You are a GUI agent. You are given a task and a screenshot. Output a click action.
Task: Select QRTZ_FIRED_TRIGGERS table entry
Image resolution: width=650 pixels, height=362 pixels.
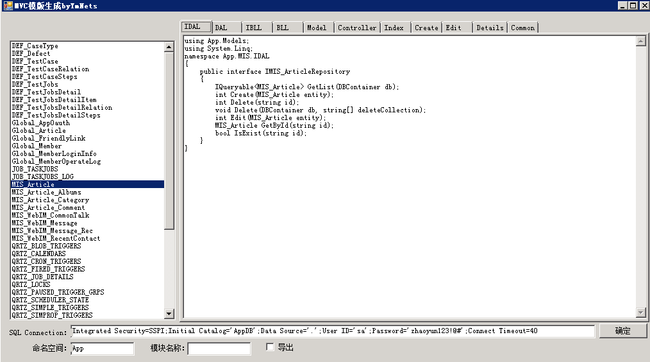coord(87,269)
